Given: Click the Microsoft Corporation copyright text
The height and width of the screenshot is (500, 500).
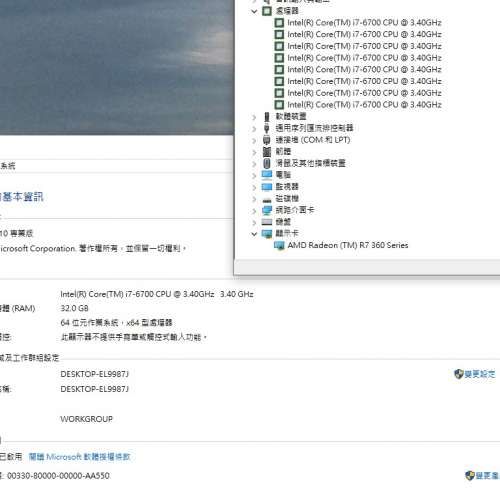Looking at the screenshot, I should (92, 249).
